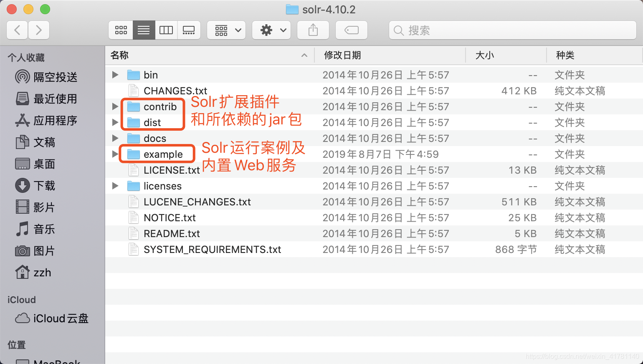Click the solr-4.10.2 title folder icon
Viewport: 643px width, 364px height.
coord(292,9)
